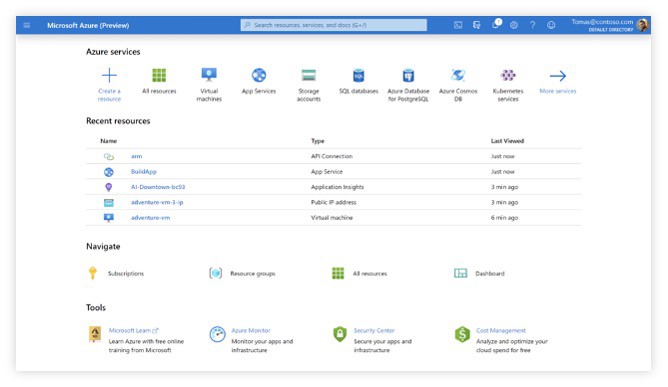Click the adventure-vm virtual machine icon

(x=109, y=218)
